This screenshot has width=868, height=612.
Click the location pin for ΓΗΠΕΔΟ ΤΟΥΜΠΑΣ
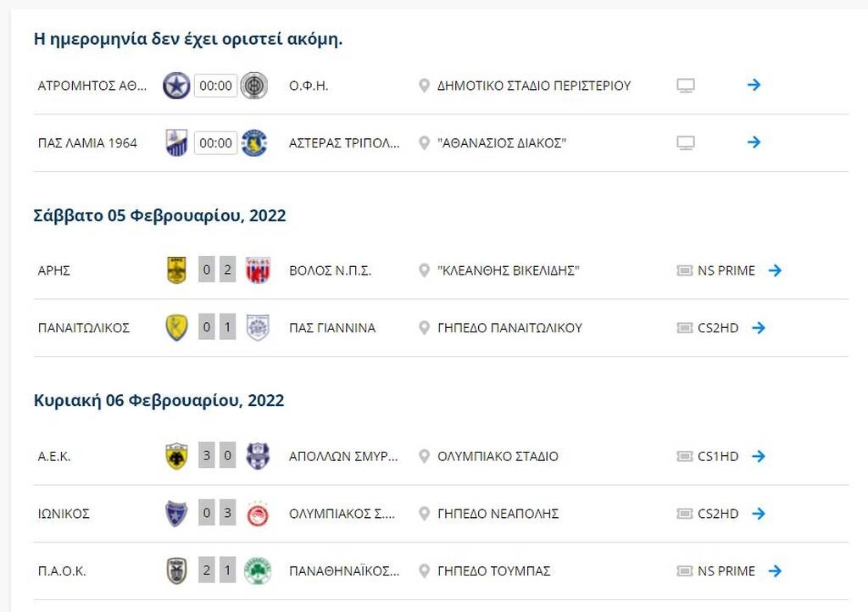[x=422, y=570]
